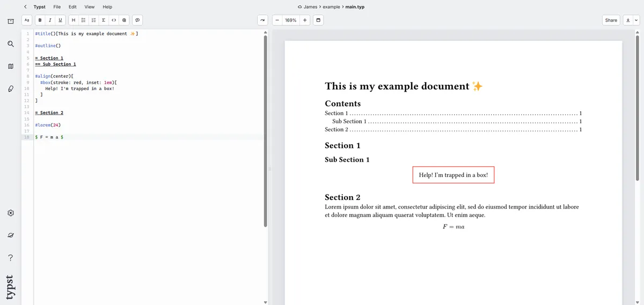Insert a raw code block
This screenshot has height=305, width=644.
coord(114,20)
